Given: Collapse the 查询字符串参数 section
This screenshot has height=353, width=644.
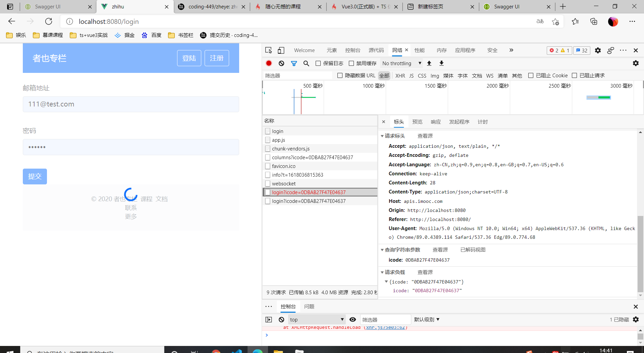Looking at the screenshot, I should (382, 250).
